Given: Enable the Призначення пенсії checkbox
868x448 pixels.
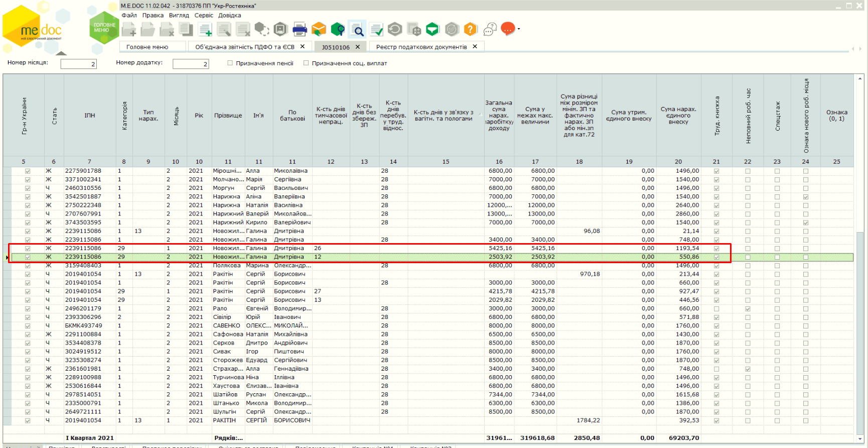Looking at the screenshot, I should (x=230, y=63).
